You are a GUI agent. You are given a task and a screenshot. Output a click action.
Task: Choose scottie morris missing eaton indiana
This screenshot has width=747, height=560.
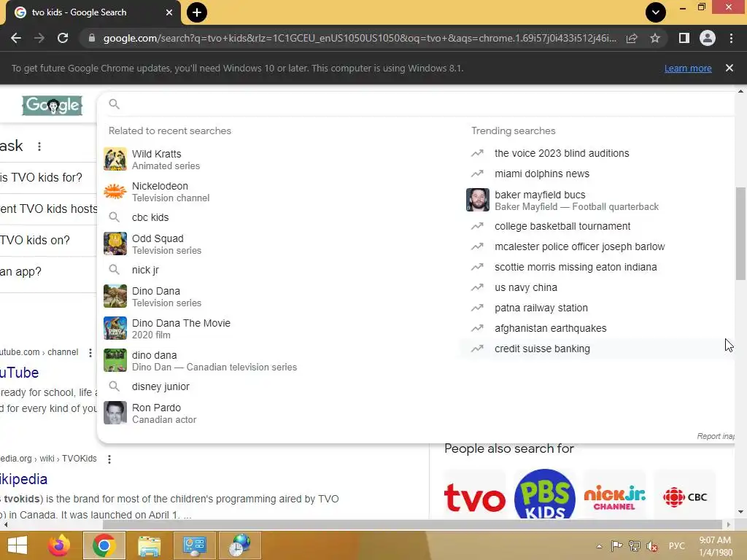(x=597, y=267)
